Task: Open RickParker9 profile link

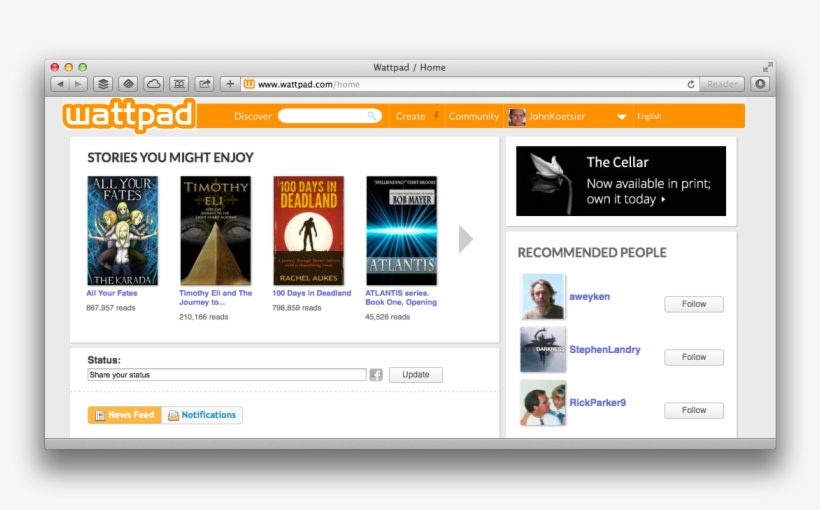Action: 597,403
